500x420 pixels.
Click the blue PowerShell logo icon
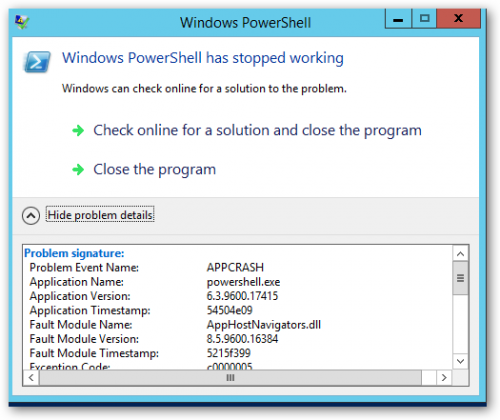(x=37, y=62)
